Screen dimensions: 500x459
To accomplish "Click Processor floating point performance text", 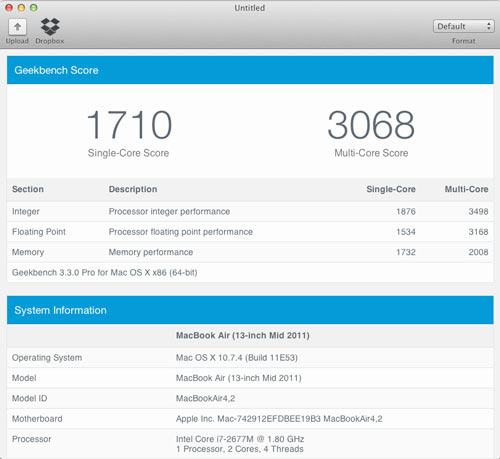I will pos(181,232).
